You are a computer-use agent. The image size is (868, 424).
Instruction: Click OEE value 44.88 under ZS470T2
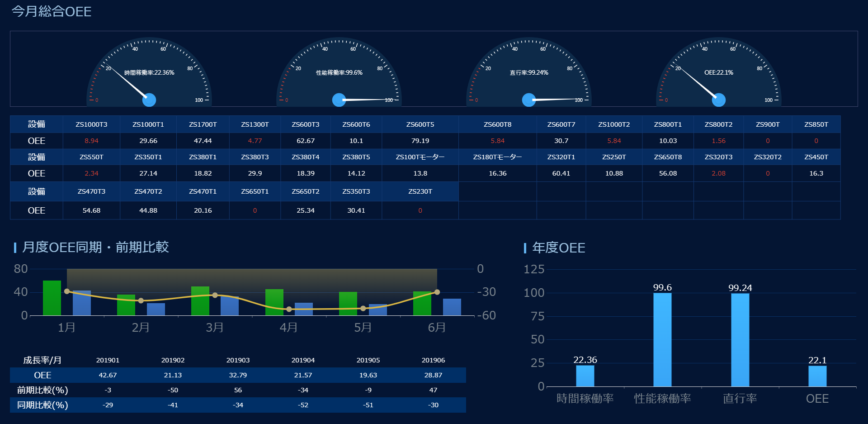coord(148,210)
